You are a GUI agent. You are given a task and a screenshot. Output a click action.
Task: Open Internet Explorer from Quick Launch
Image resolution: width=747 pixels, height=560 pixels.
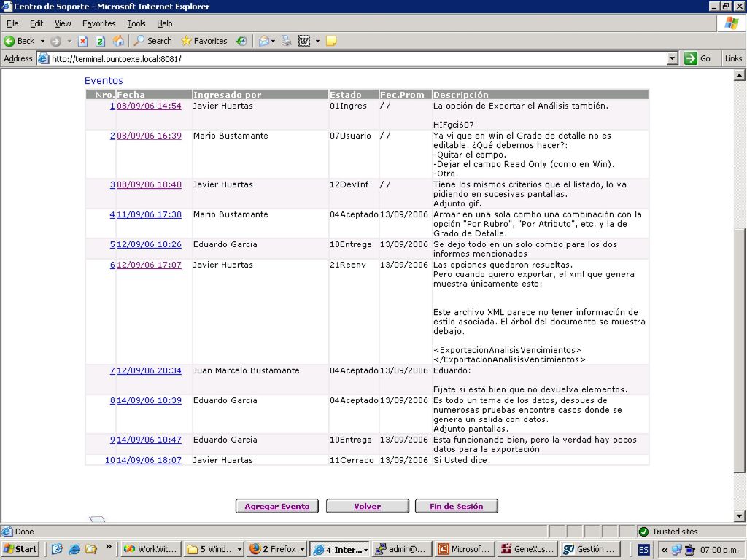(x=74, y=549)
